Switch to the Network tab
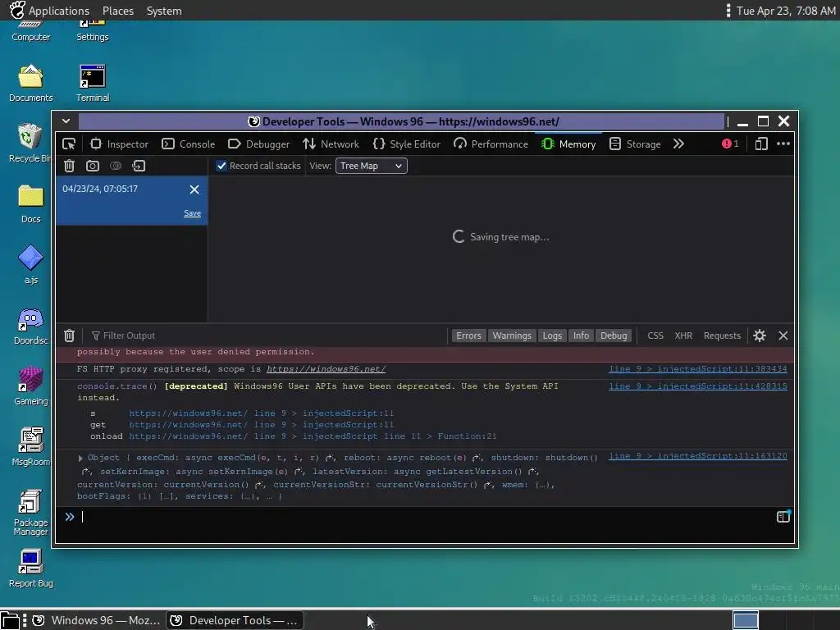Viewport: 840px width, 630px height. coord(331,144)
